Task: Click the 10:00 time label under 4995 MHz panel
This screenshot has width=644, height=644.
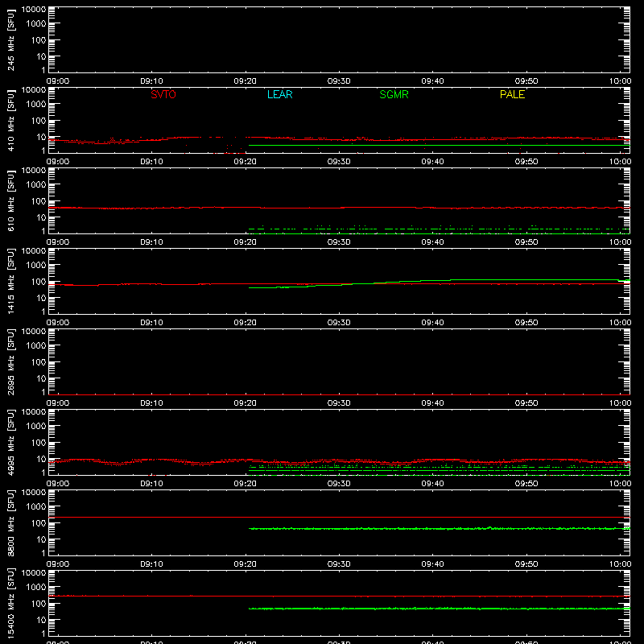Action: 620,484
